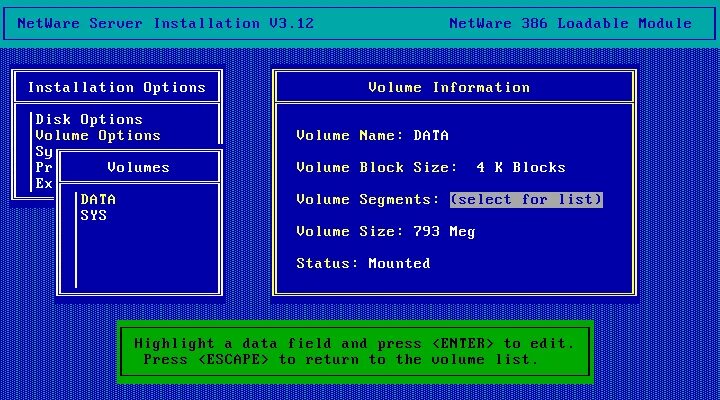This screenshot has width=720, height=400.
Task: Click the NetWare Server Installation V3.12 header
Action: 165,23
